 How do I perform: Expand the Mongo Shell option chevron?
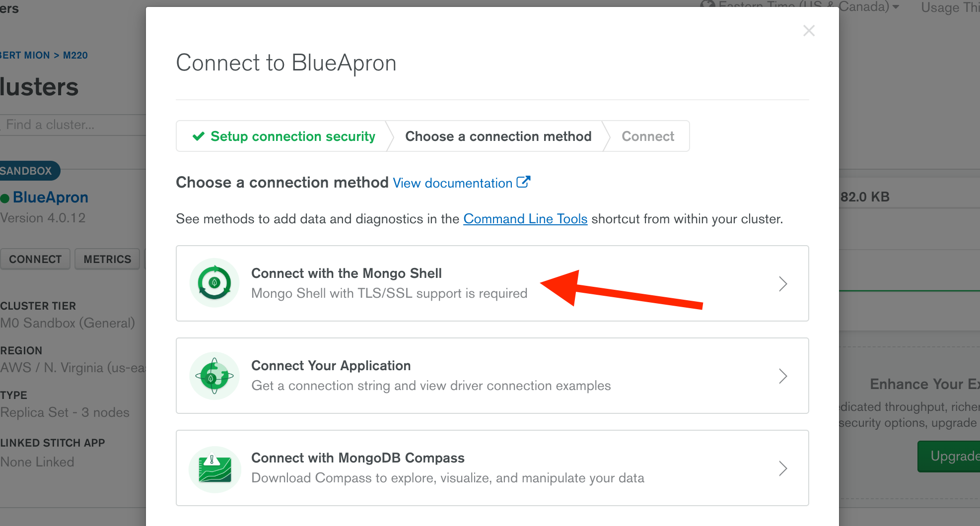pyautogui.click(x=783, y=284)
